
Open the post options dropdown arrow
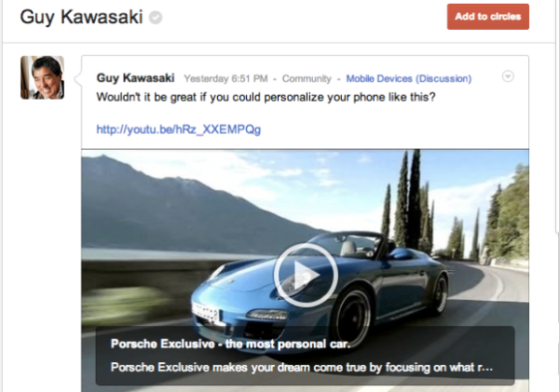click(508, 76)
